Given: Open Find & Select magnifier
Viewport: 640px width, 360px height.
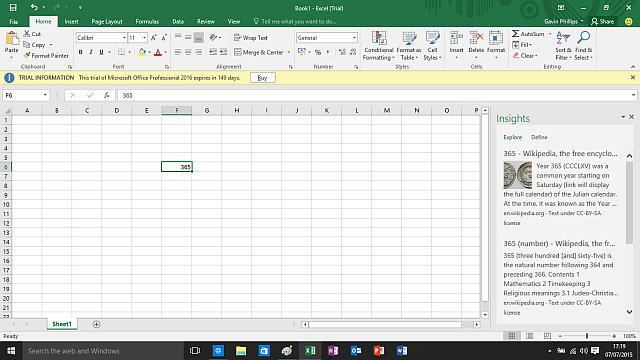Looking at the screenshot, I should click(583, 46).
